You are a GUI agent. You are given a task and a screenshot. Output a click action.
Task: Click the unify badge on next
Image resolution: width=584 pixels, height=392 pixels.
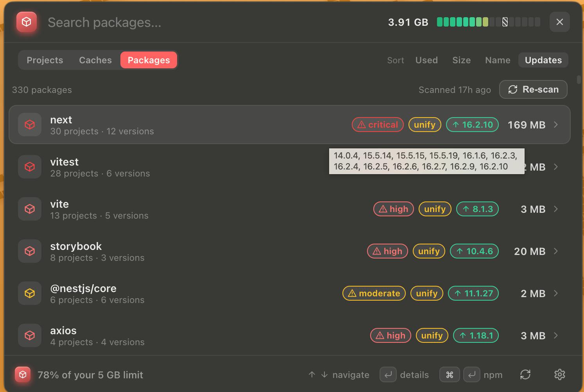(x=425, y=125)
